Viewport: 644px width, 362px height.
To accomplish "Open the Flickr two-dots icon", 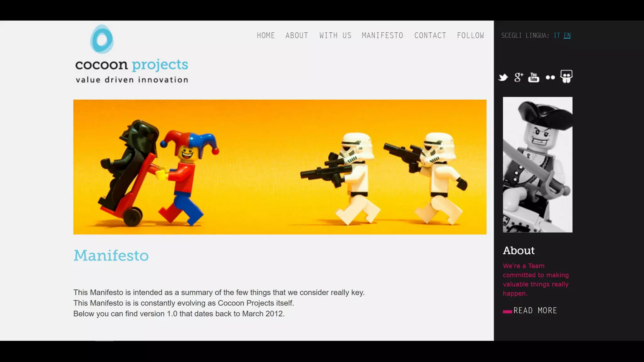I will 550,77.
